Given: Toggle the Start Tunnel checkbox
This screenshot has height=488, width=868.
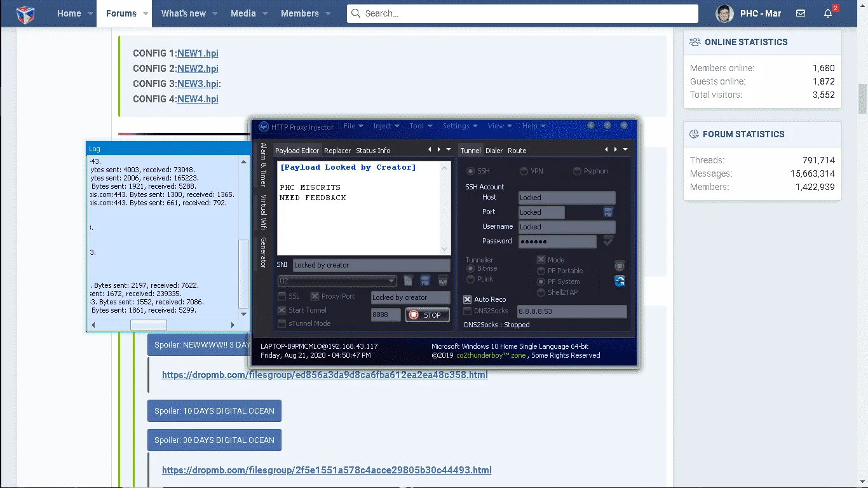Looking at the screenshot, I should [x=281, y=310].
